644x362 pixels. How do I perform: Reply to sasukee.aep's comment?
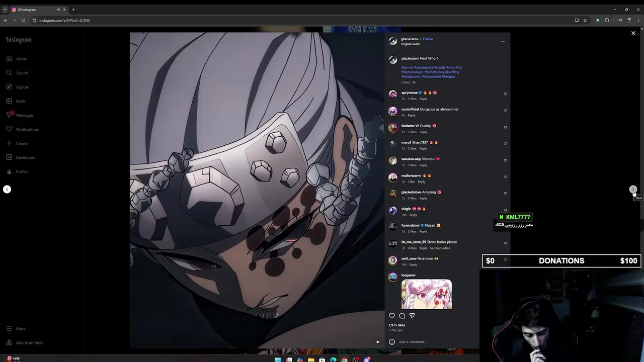tap(423, 165)
